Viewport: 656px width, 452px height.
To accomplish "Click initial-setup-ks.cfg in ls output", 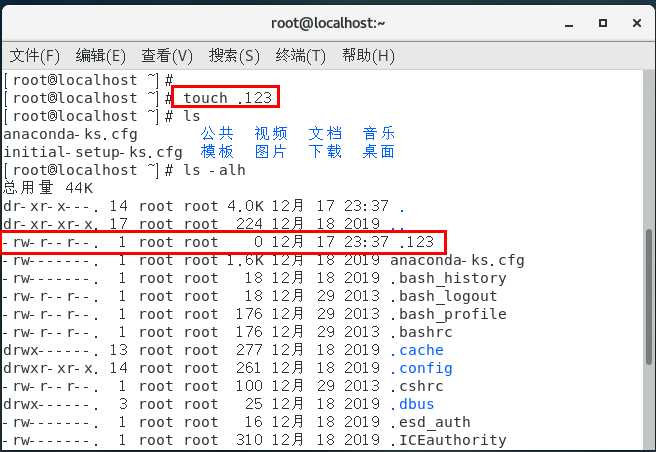I will coord(93,152).
